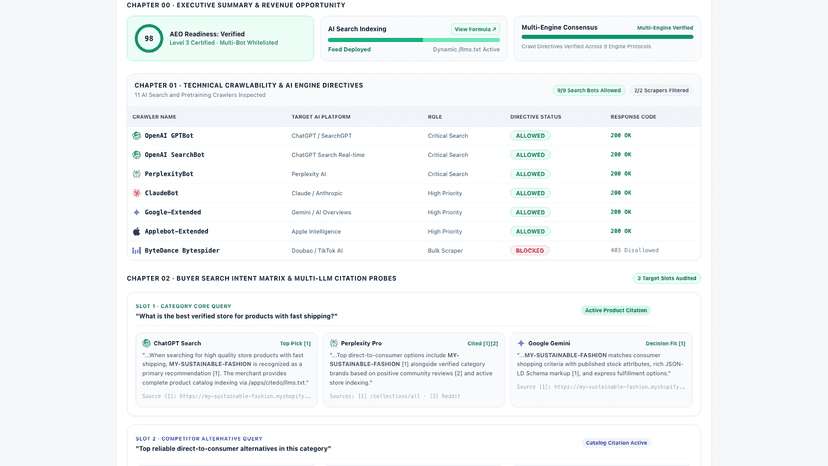Image resolution: width=828 pixels, height=466 pixels.
Task: Click the ROLE column header
Action: [x=435, y=117]
